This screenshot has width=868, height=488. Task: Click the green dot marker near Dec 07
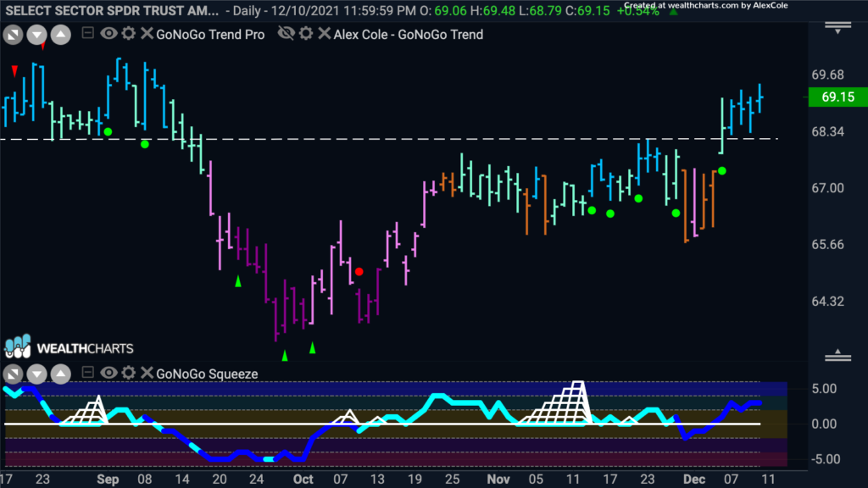coord(722,171)
